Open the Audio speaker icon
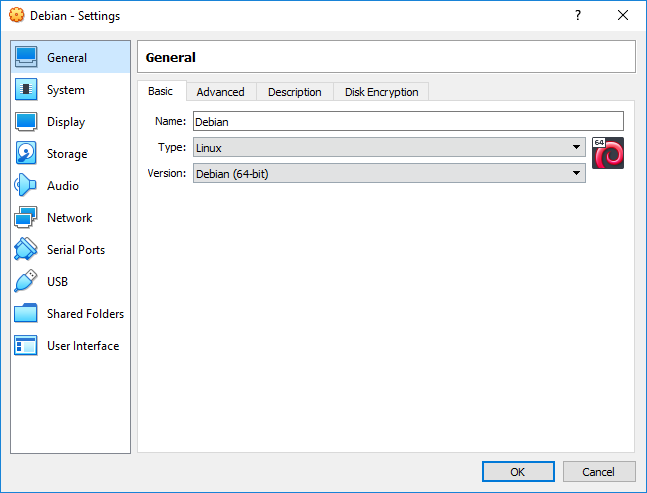 pyautogui.click(x=25, y=185)
